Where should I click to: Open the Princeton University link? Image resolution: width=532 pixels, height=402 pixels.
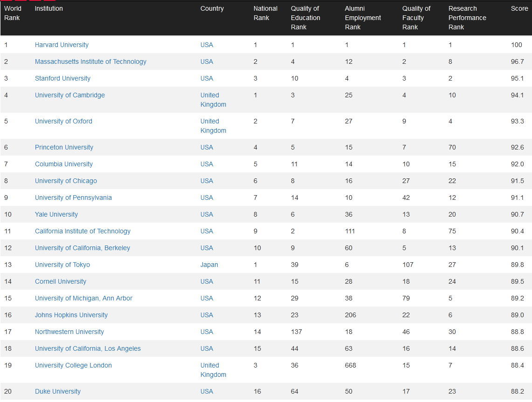point(64,148)
